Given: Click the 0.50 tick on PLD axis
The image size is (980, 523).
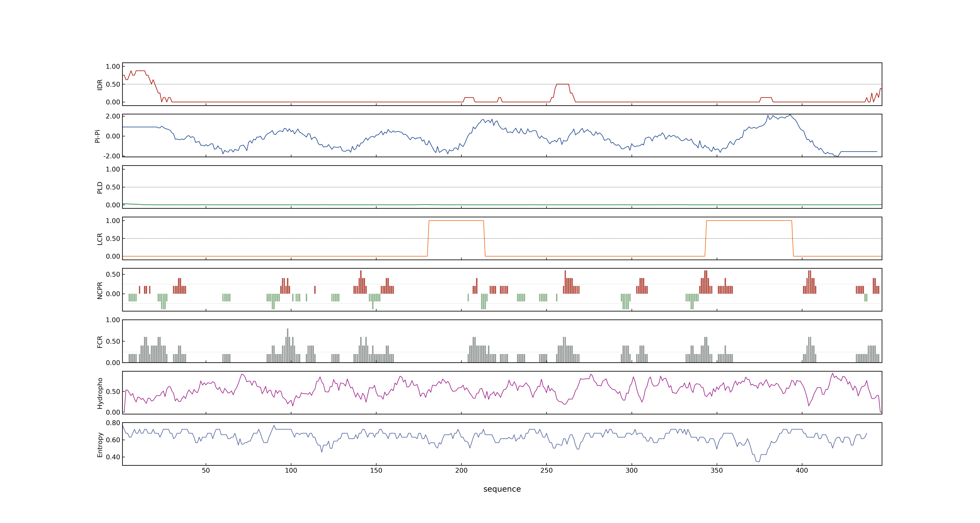Looking at the screenshot, I should (113, 187).
